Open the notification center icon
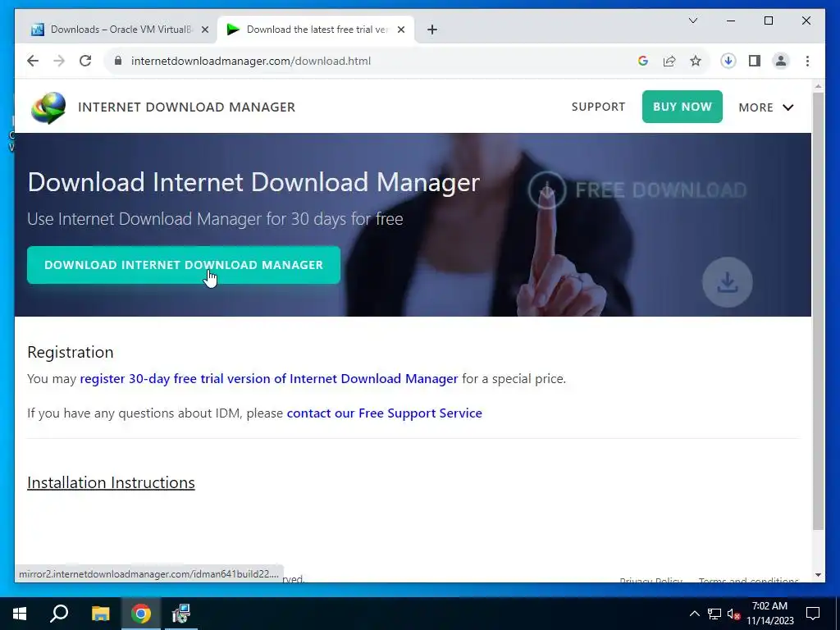The image size is (840, 630). 813,614
